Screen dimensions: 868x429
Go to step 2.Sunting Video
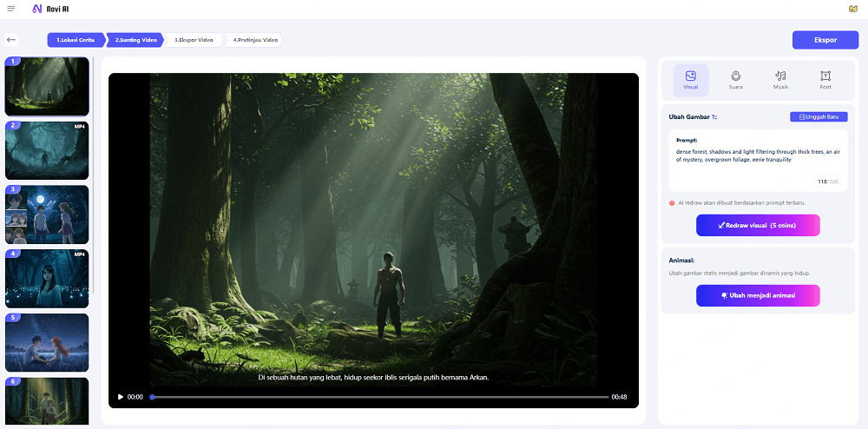(135, 40)
